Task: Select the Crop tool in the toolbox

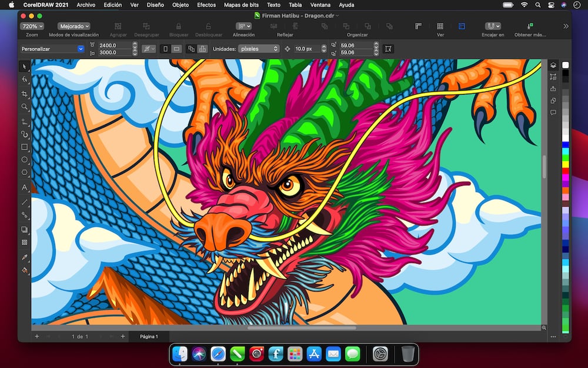Action: (25, 94)
